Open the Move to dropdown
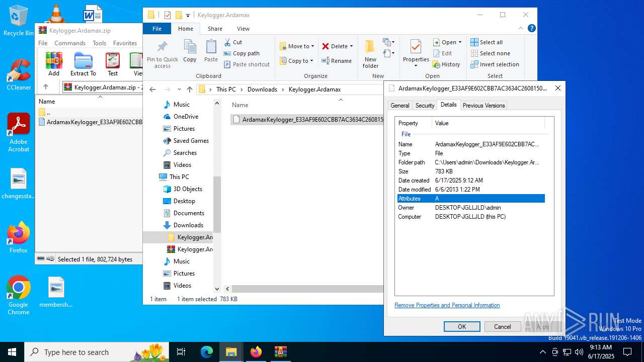This screenshot has height=362, width=644. tap(297, 46)
